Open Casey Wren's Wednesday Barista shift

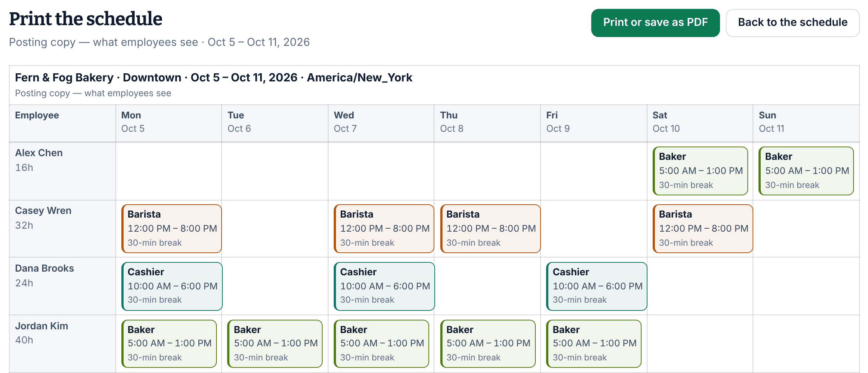coord(384,229)
